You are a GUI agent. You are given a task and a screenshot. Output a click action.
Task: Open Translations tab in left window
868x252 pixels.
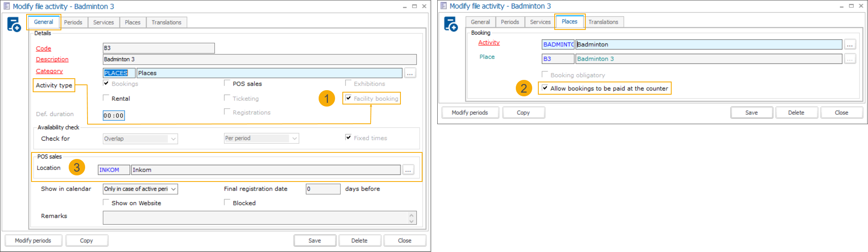166,23
